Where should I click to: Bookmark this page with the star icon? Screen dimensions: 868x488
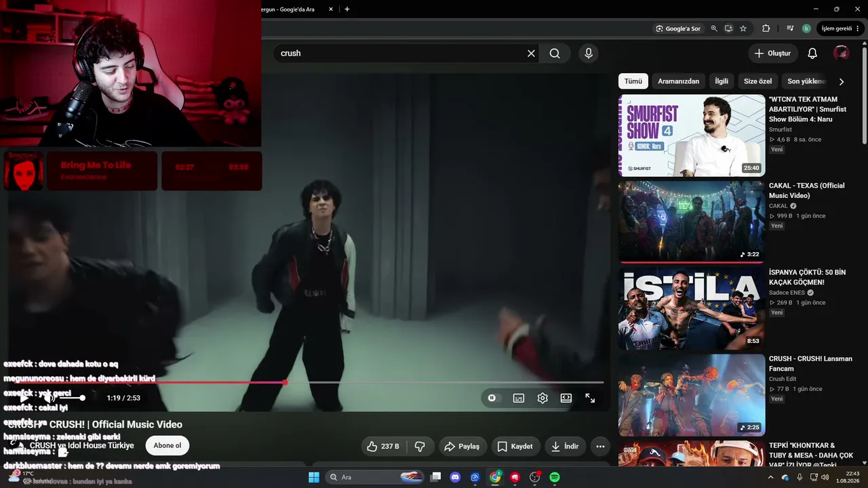point(743,28)
